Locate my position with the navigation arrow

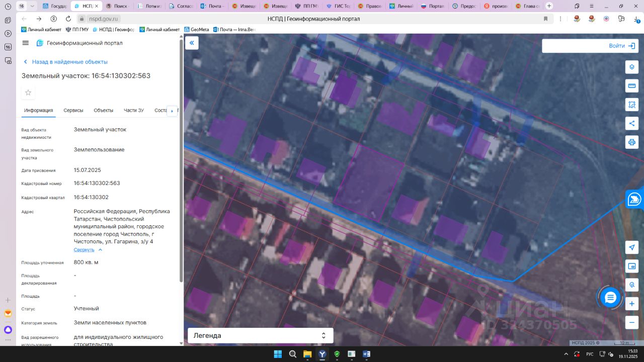tap(632, 247)
